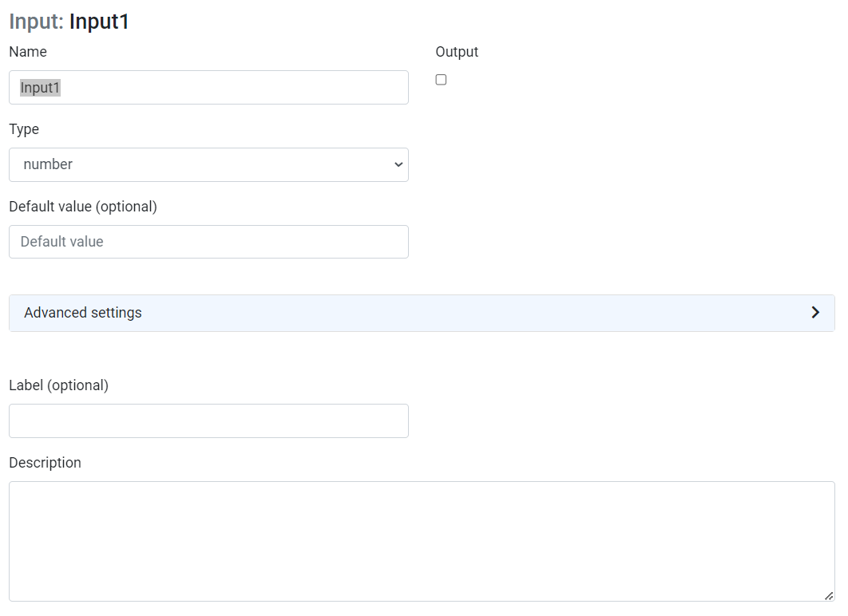
Task: Click the Default value (optional) label
Action: [83, 207]
